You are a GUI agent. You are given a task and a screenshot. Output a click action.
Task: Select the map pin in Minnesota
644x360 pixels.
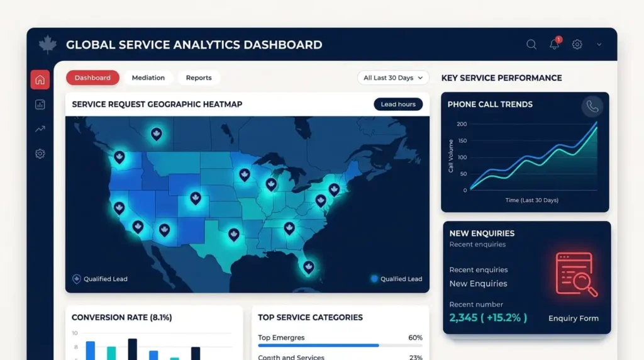pyautogui.click(x=245, y=175)
